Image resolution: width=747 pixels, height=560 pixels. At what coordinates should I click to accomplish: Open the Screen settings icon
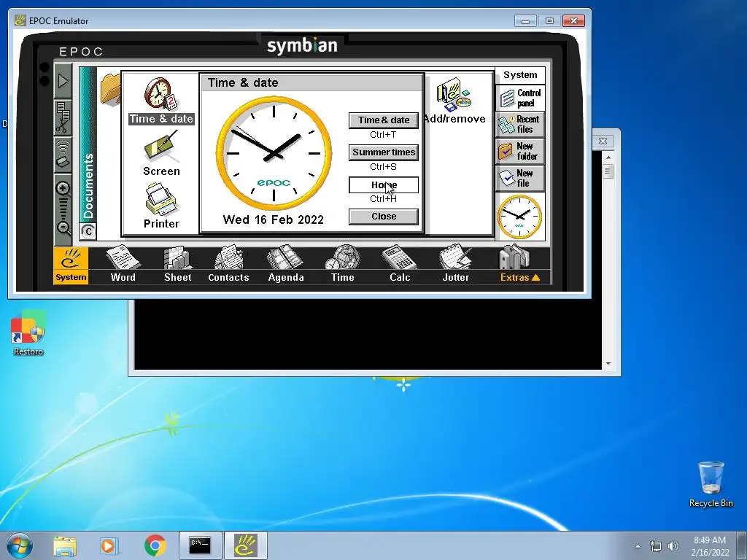pos(161,154)
